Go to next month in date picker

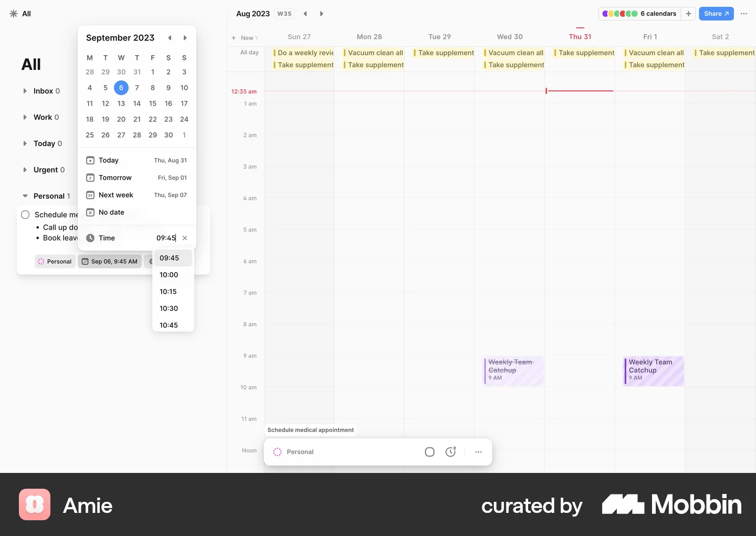pyautogui.click(x=185, y=38)
